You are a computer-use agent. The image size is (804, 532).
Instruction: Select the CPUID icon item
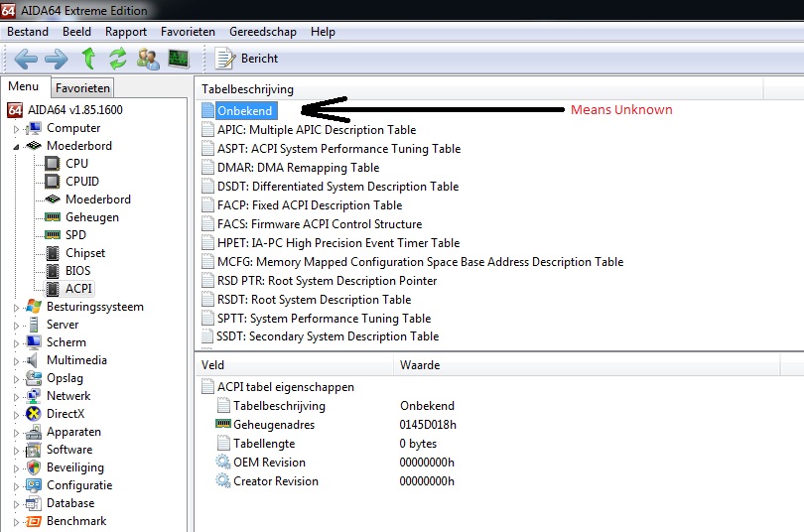click(x=53, y=182)
